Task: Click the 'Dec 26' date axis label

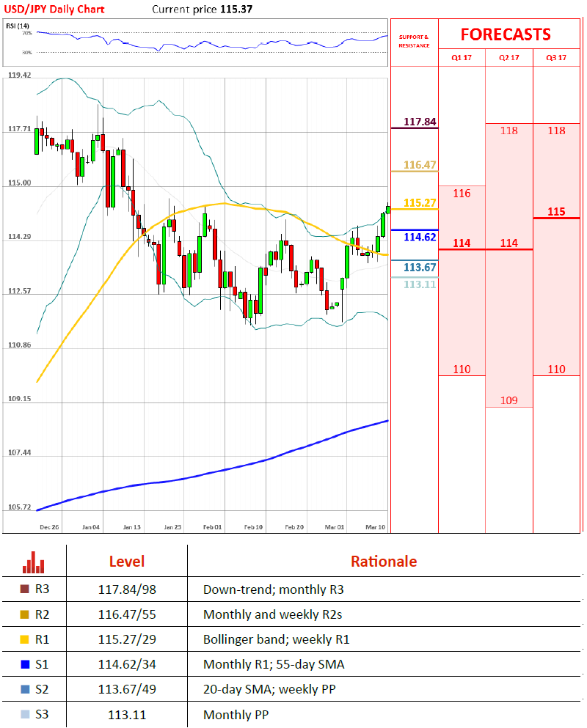Action: click(49, 527)
